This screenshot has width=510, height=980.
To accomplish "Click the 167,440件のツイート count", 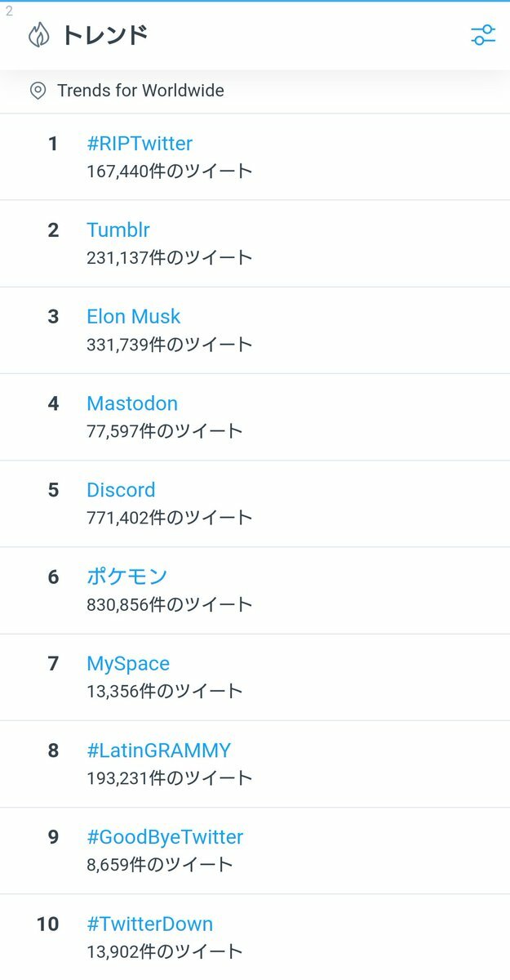I will tap(170, 171).
